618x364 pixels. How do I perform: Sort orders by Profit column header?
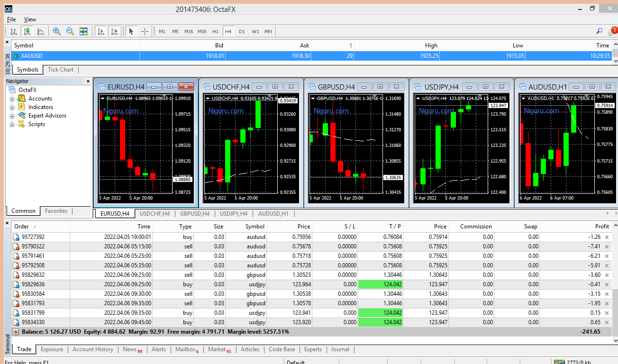(576, 227)
